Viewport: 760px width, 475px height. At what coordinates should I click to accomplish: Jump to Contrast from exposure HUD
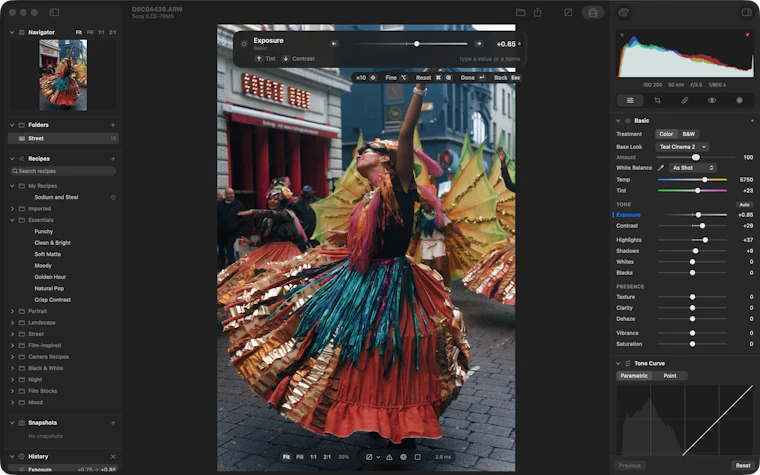pos(299,59)
